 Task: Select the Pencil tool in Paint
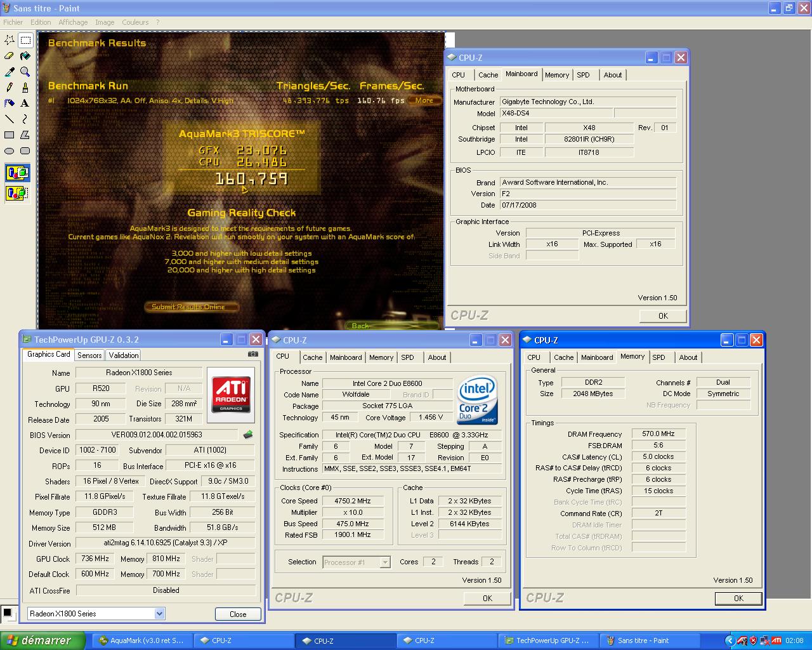10,88
